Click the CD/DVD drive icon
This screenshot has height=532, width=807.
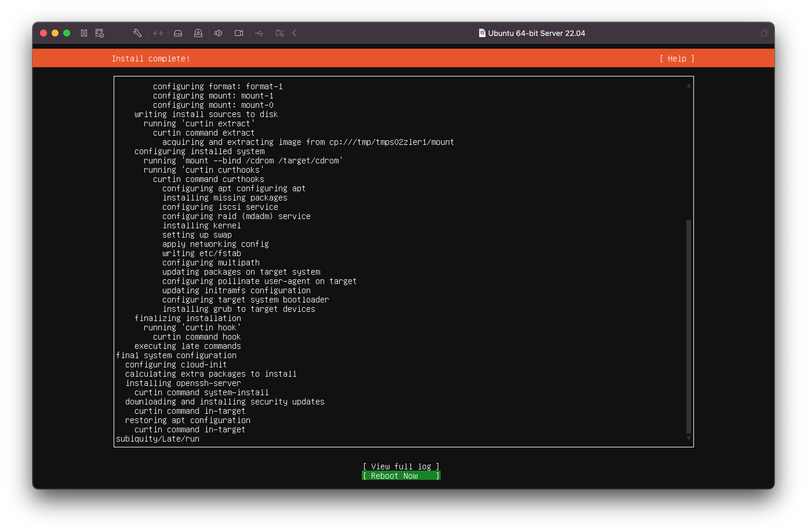tap(198, 33)
